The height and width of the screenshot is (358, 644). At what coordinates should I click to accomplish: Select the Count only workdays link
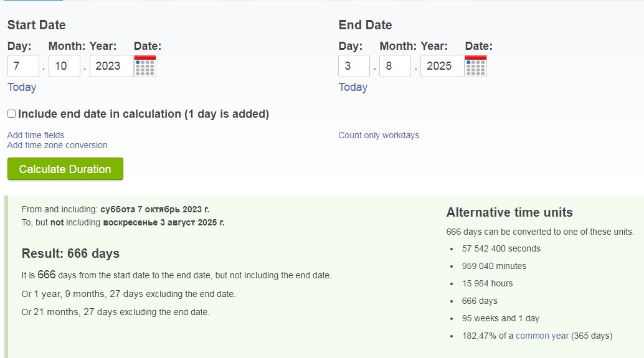click(x=379, y=135)
